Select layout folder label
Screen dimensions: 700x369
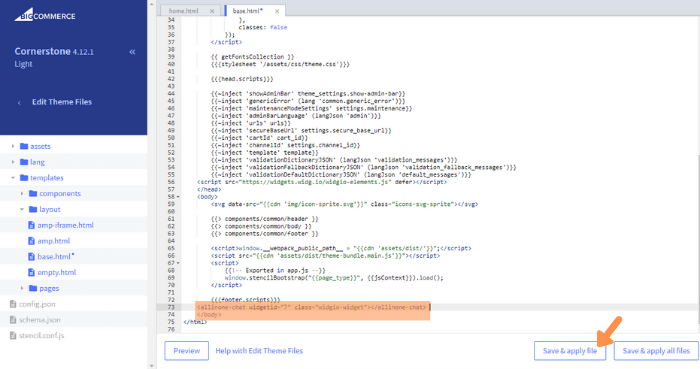tap(50, 209)
